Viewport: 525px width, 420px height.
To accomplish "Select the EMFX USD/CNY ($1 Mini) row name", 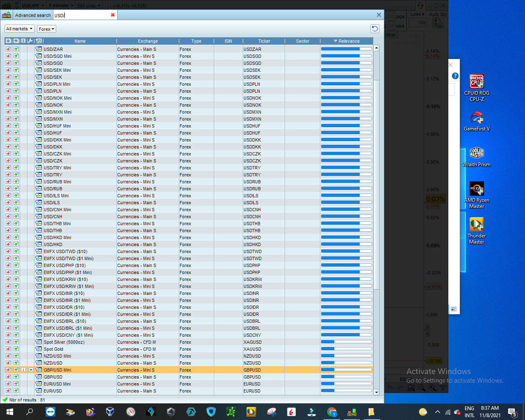I will tap(68, 335).
